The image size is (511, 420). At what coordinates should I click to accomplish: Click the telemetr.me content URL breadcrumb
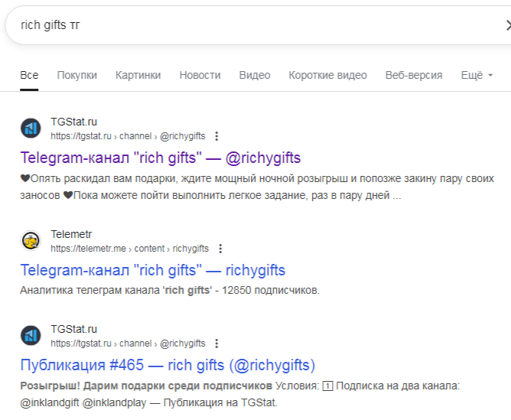point(129,249)
